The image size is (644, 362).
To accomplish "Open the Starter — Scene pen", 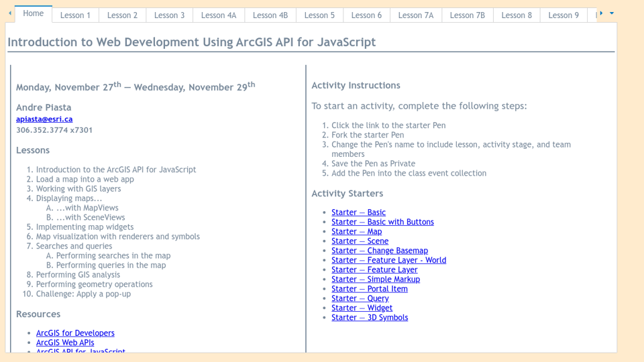I will click(x=360, y=241).
